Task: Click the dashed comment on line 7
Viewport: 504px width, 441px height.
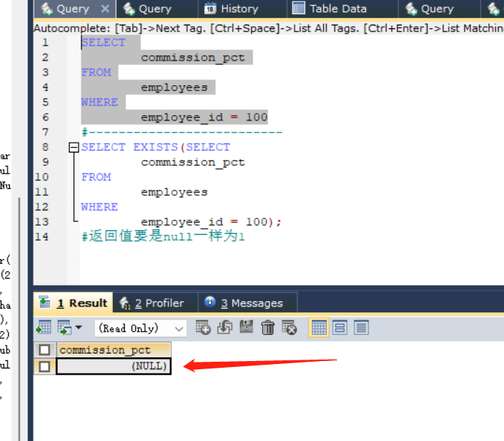Action: (182, 132)
